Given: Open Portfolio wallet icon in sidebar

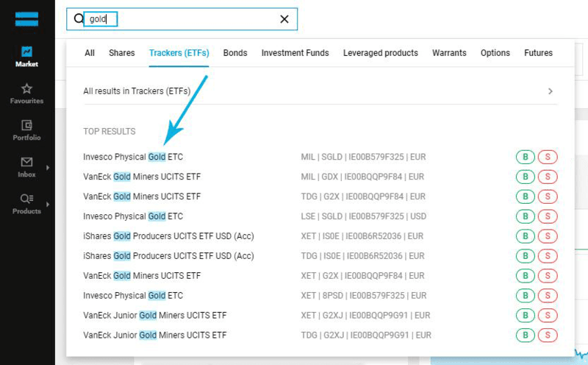Looking at the screenshot, I should pos(26,125).
